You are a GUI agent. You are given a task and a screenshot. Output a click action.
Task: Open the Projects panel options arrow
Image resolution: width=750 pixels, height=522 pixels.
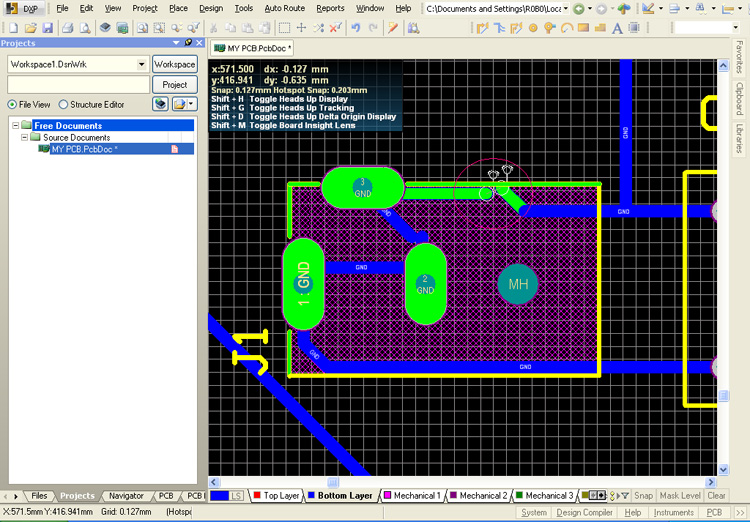[x=176, y=43]
